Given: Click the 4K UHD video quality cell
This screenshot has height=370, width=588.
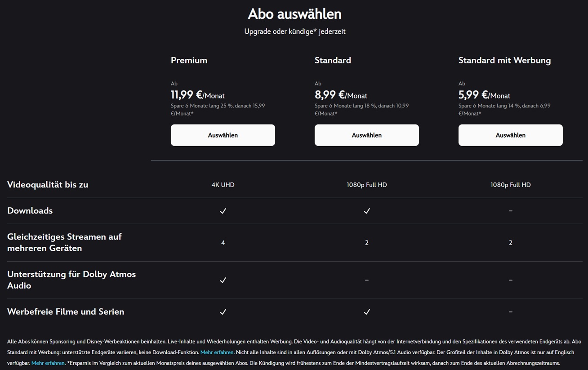Looking at the screenshot, I should pyautogui.click(x=223, y=185).
